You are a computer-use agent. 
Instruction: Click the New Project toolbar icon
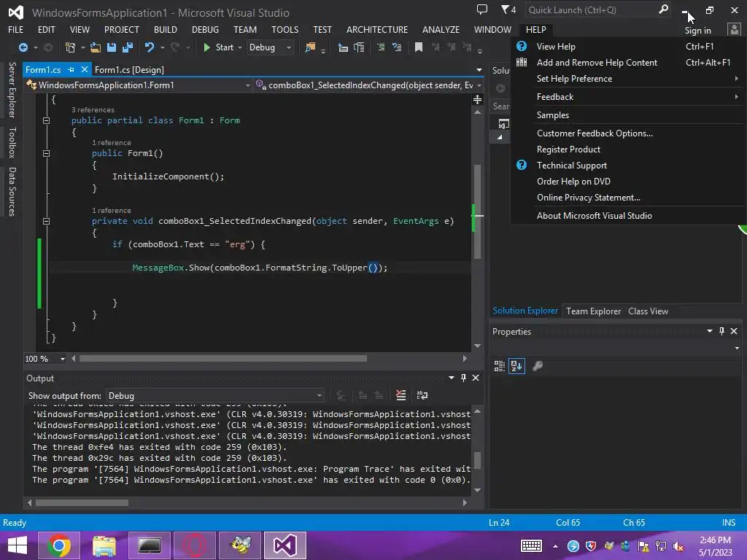pos(70,47)
